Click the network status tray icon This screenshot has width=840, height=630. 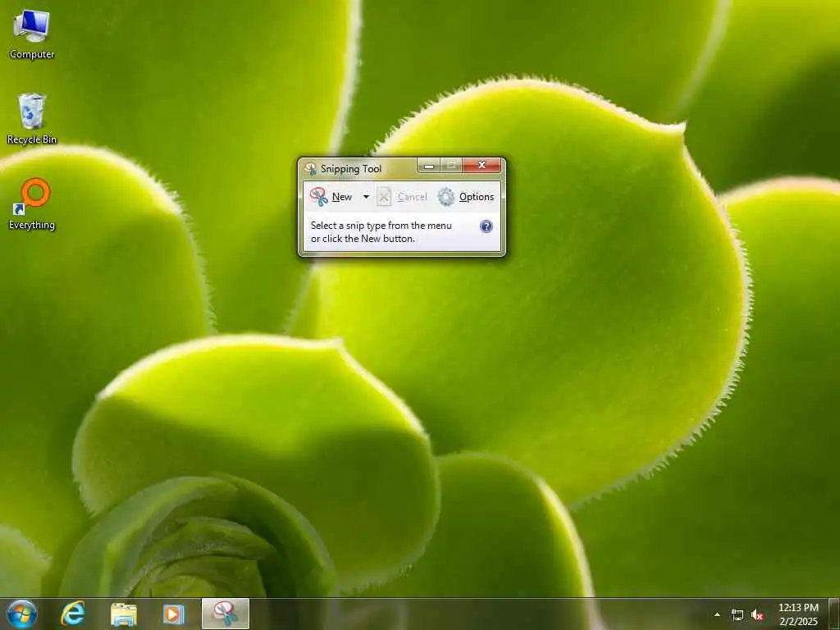pyautogui.click(x=737, y=615)
